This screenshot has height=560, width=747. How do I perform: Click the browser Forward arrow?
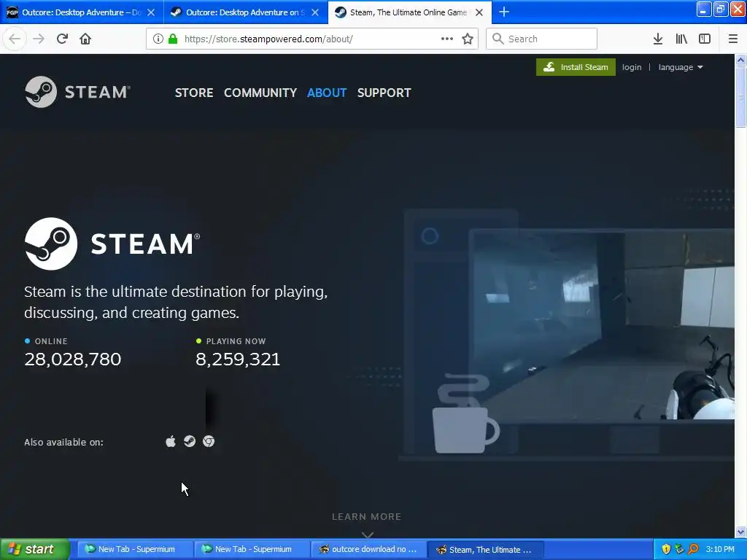39,39
